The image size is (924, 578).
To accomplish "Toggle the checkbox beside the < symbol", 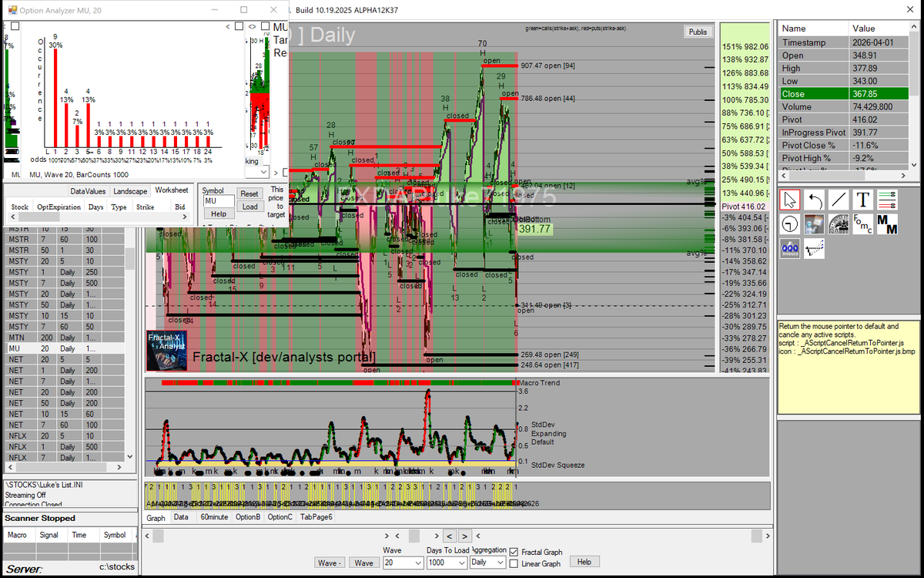I will click(x=239, y=25).
